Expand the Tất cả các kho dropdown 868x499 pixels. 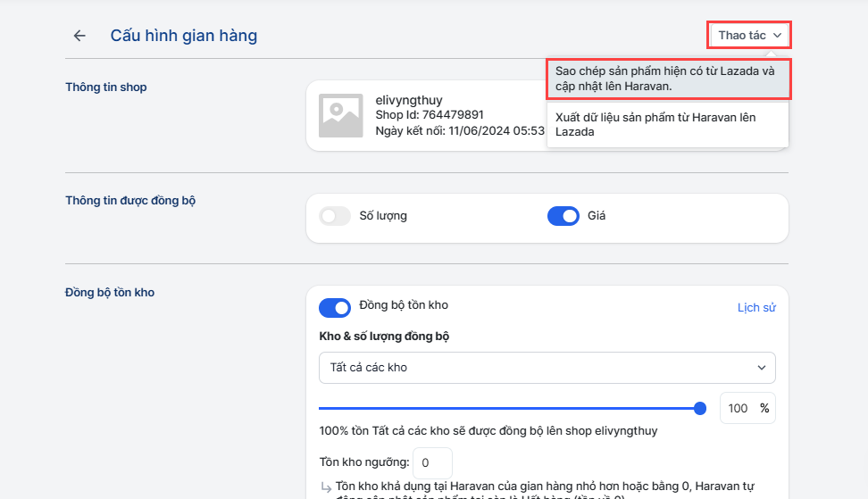[547, 367]
